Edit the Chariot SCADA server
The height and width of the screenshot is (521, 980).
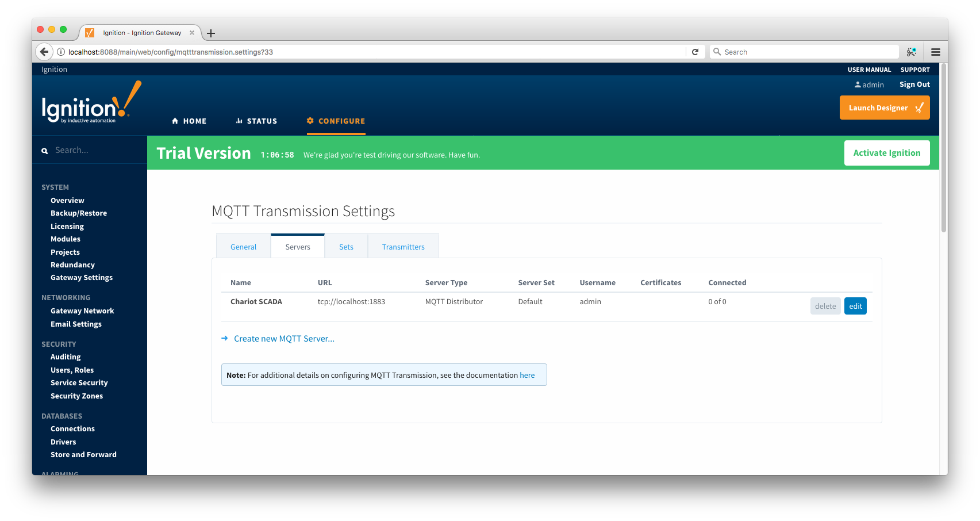(855, 306)
